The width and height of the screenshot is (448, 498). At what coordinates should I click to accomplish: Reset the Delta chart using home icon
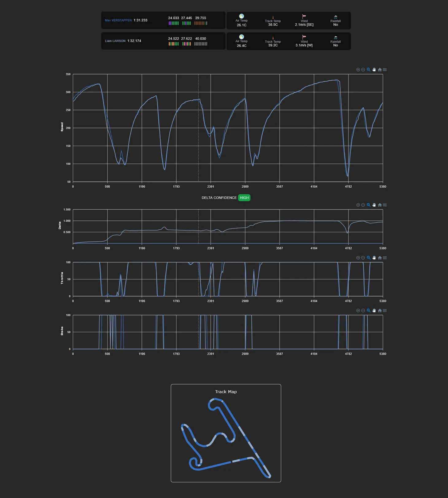point(380,205)
